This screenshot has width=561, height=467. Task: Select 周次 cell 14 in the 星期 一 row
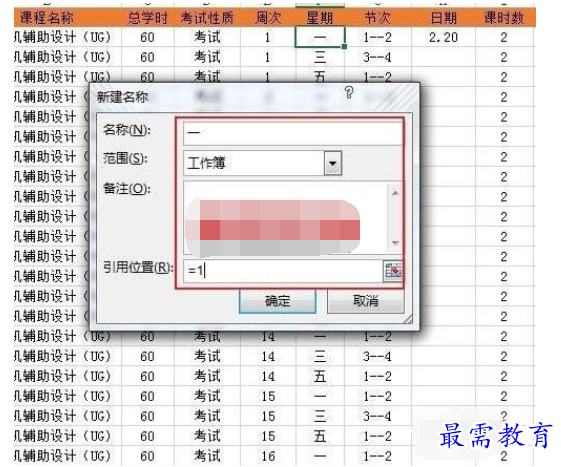(x=268, y=336)
